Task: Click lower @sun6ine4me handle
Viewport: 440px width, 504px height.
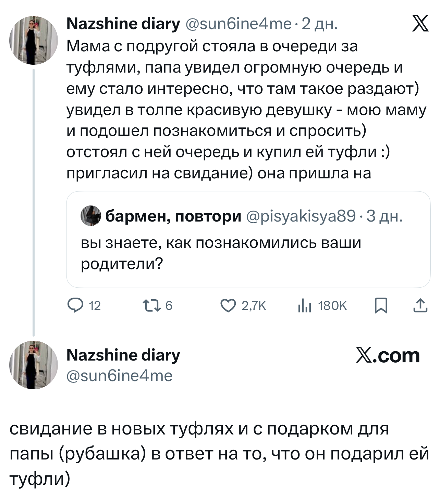Action: click(120, 376)
